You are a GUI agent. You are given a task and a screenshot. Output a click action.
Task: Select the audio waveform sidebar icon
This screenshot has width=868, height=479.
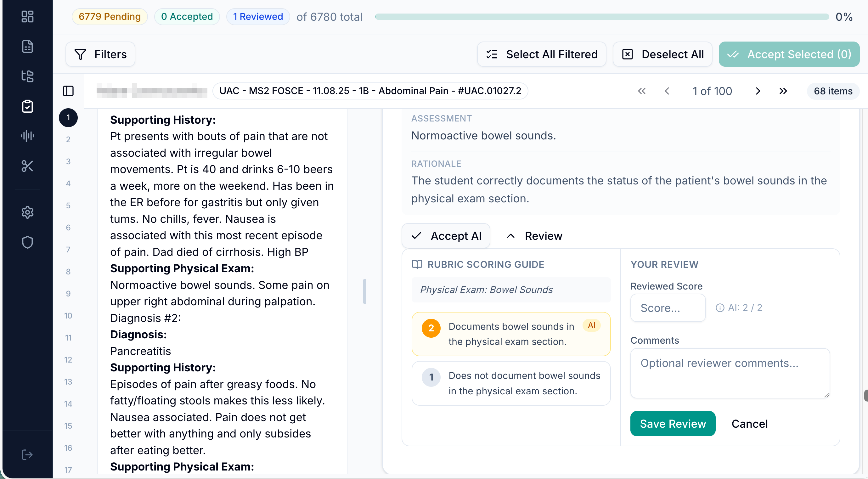pos(27,136)
